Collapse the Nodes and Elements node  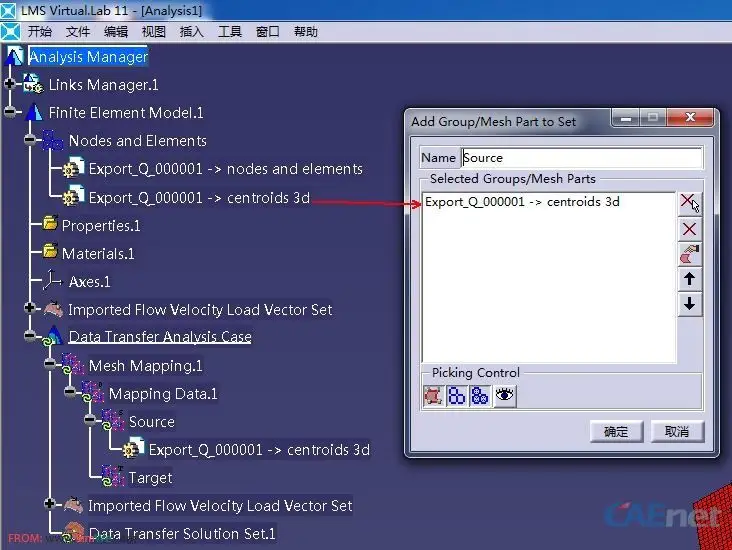pyautogui.click(x=29, y=140)
